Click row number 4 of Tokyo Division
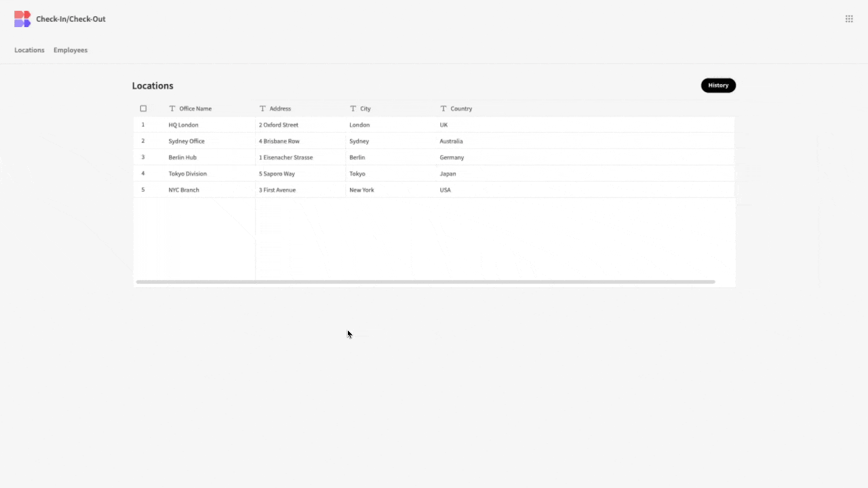This screenshot has width=868, height=488. click(143, 174)
